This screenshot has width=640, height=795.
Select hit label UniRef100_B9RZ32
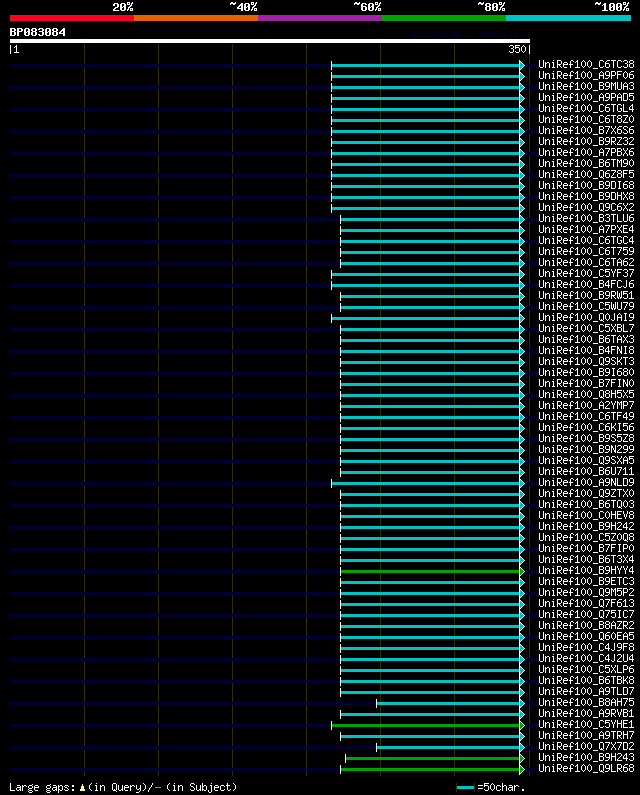[586, 141]
